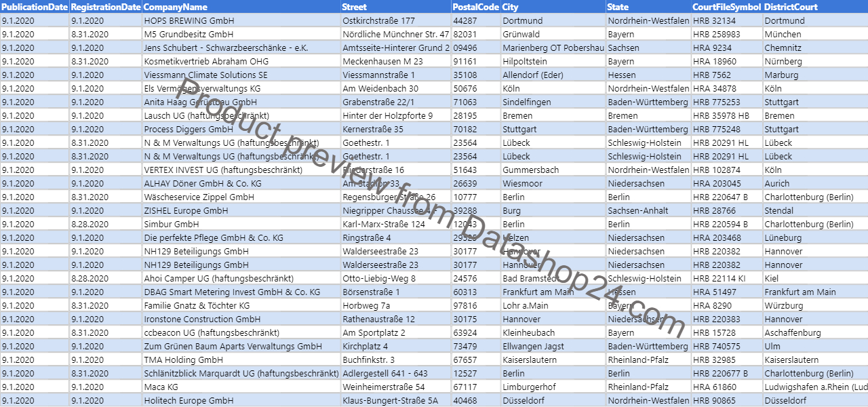Viewport: 868px width, 407px height.
Task: Click street cell Otto-Liebig-Weg 8
Action: (x=395, y=278)
